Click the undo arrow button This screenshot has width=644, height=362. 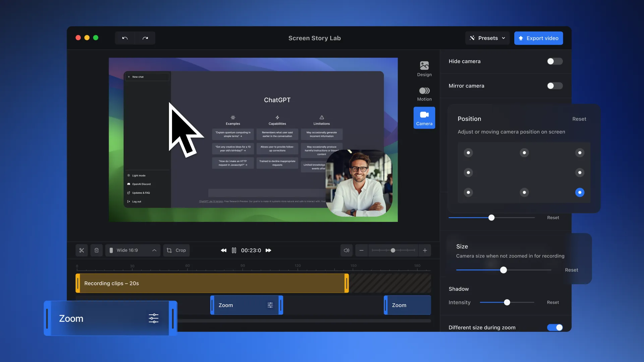[125, 38]
